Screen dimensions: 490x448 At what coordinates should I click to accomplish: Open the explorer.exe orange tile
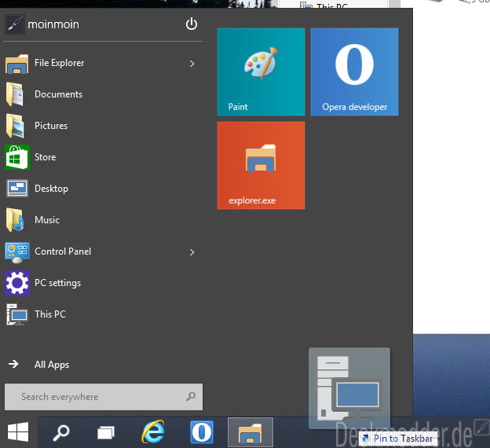261,166
